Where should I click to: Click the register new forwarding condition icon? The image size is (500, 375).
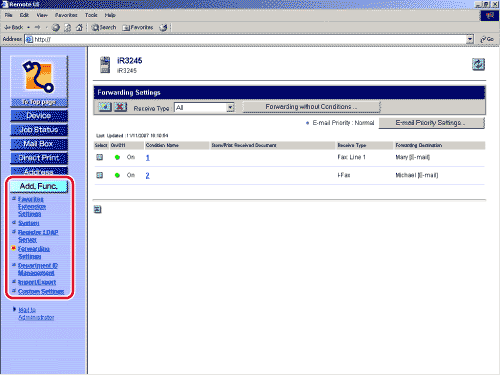(x=105, y=107)
